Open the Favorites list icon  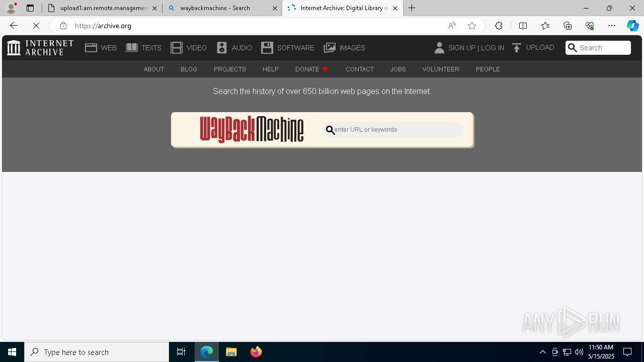coord(545,26)
